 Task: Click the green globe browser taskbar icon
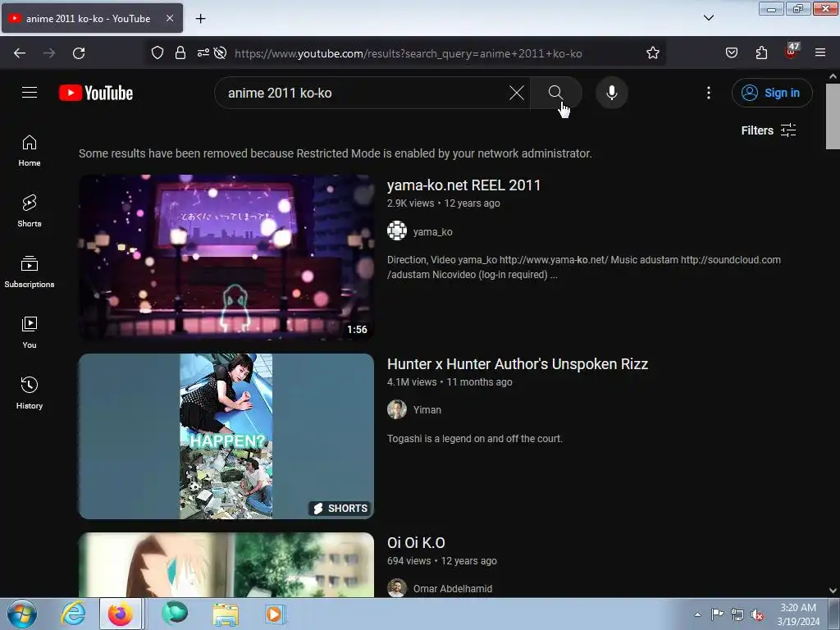175,614
